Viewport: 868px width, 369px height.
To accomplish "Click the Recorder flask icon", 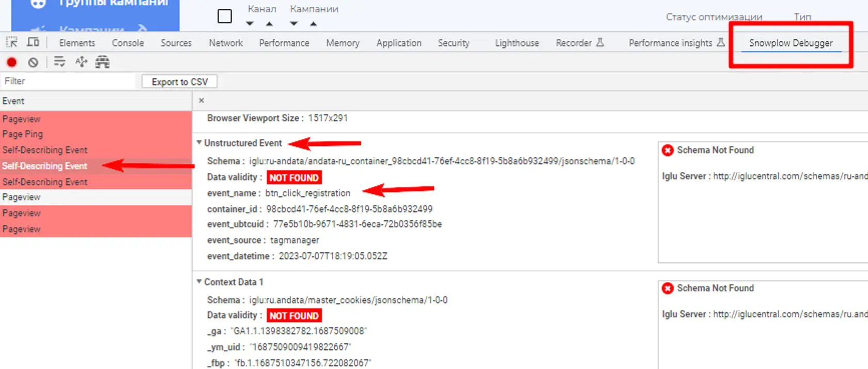I will tap(600, 42).
